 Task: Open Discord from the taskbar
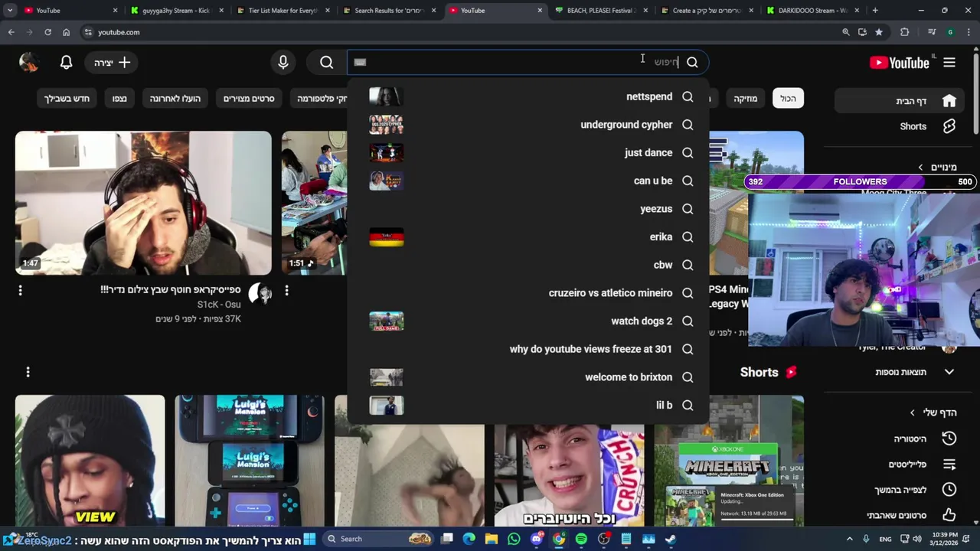[x=537, y=539]
